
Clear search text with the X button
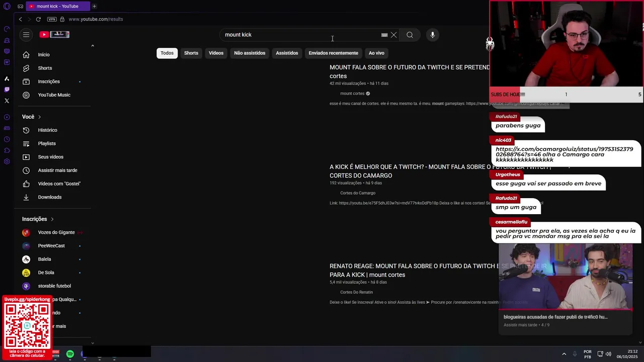(x=394, y=35)
